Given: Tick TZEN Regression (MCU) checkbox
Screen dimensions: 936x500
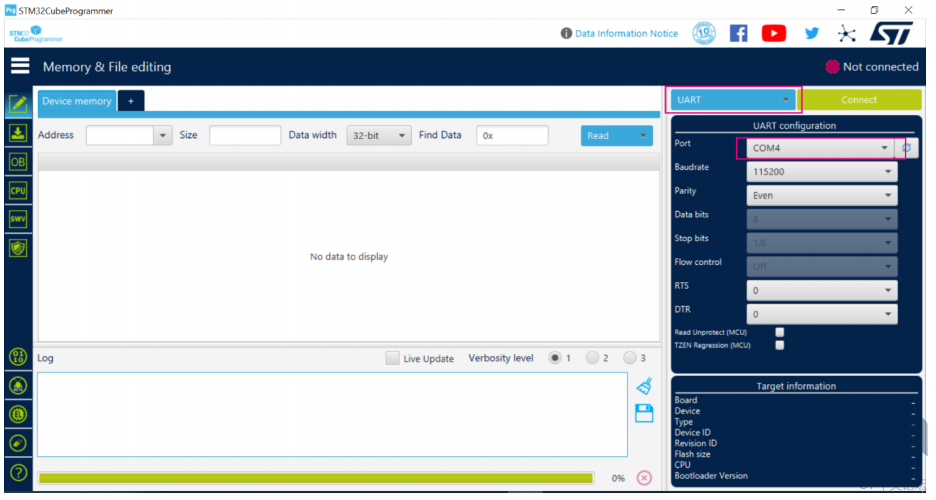Looking at the screenshot, I should coord(780,345).
